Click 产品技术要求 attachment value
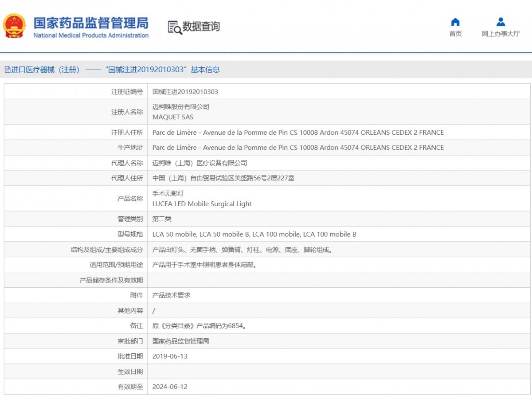532x395 pixels. pos(172,295)
